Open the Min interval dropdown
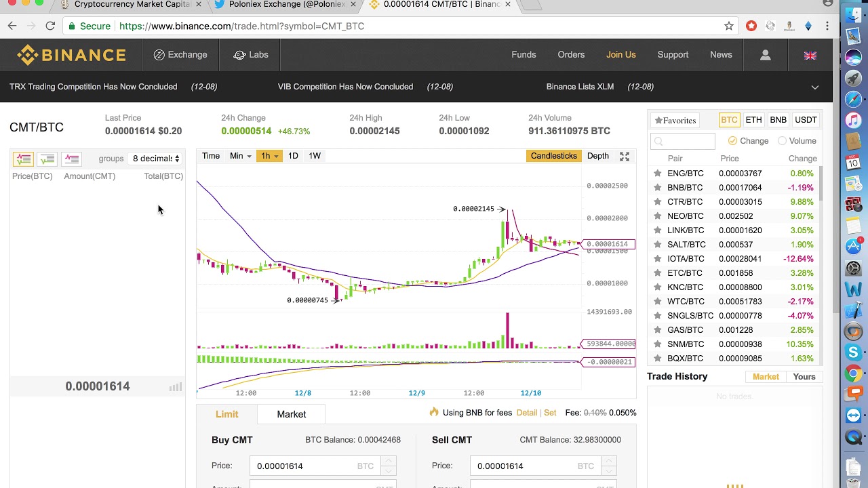The image size is (868, 488). click(x=241, y=156)
